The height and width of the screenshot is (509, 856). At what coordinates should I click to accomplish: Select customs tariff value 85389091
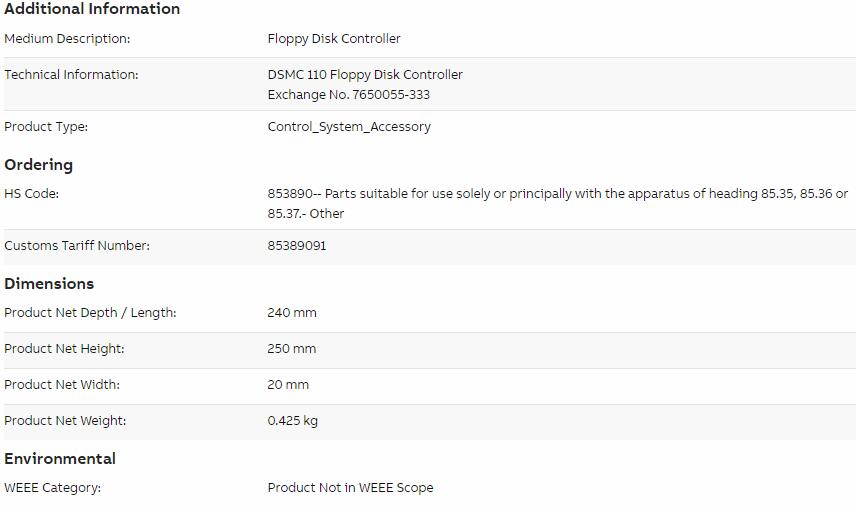296,246
